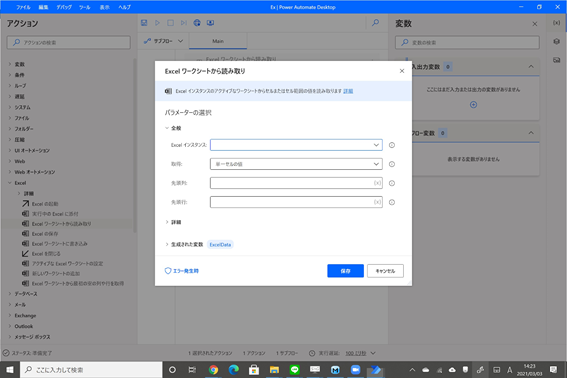Open UI elements sidebar icon
Viewport: 567px width, 378px height.
click(557, 41)
